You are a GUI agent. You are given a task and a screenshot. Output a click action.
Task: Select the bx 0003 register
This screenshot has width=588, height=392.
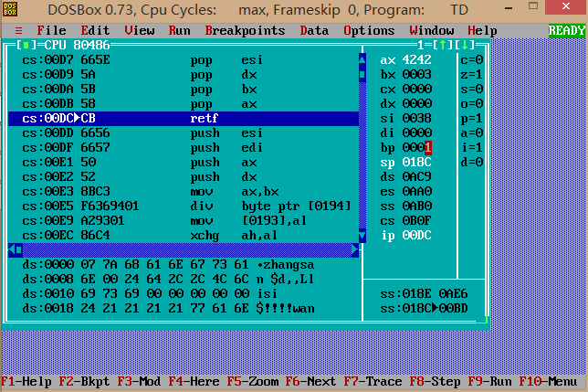[x=405, y=75]
